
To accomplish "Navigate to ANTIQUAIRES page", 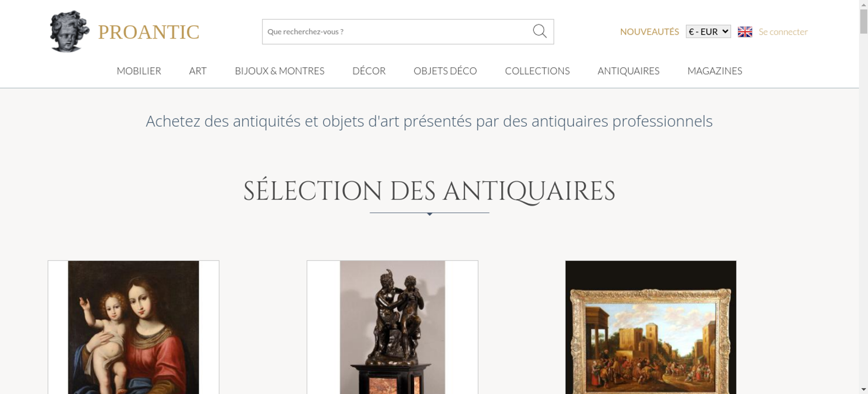I will click(x=628, y=71).
